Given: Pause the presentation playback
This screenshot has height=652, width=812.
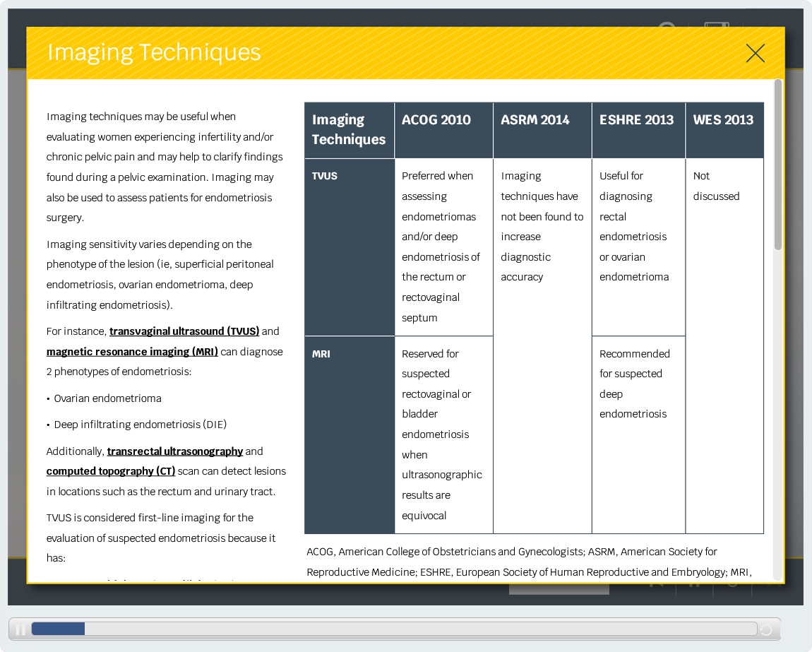Looking at the screenshot, I should (x=20, y=629).
